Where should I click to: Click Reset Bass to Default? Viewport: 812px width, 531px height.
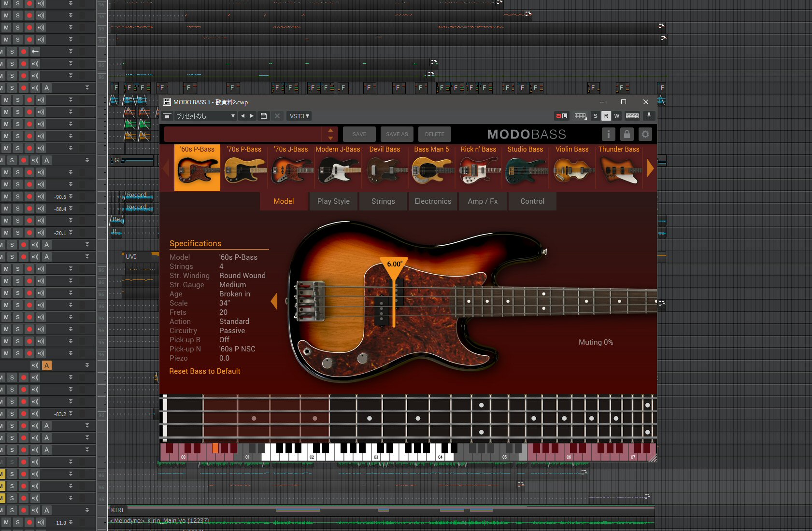[x=205, y=371]
